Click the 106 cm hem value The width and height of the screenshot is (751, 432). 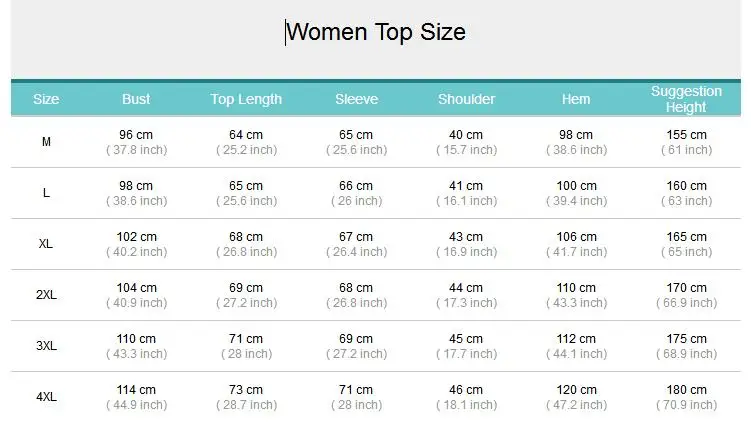click(x=576, y=237)
